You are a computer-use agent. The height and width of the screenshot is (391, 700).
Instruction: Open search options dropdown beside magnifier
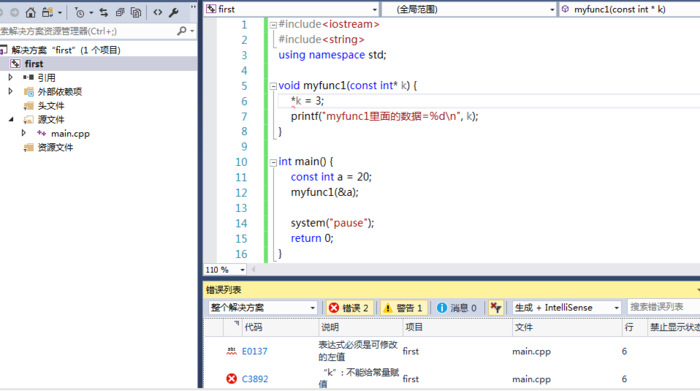pyautogui.click(x=192, y=31)
